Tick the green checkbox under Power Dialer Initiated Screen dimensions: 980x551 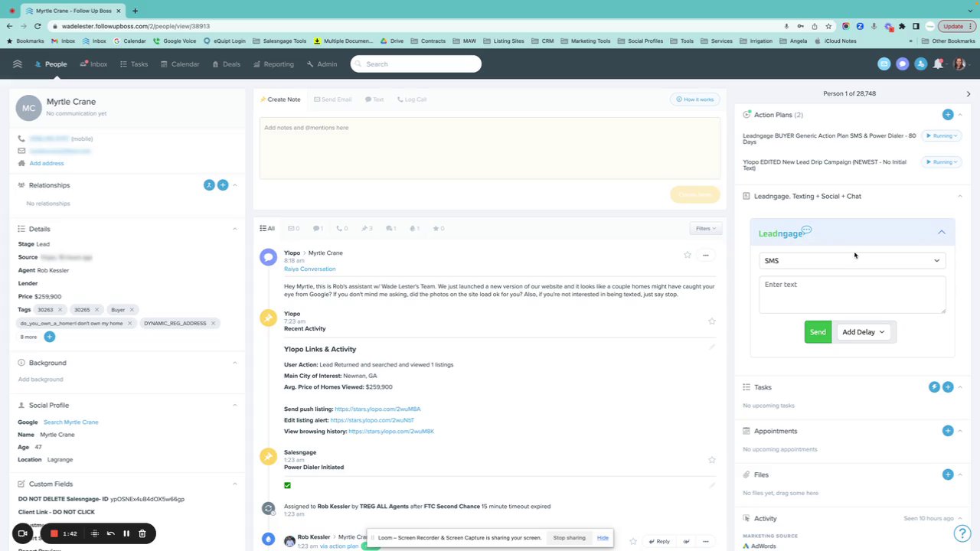pos(288,485)
